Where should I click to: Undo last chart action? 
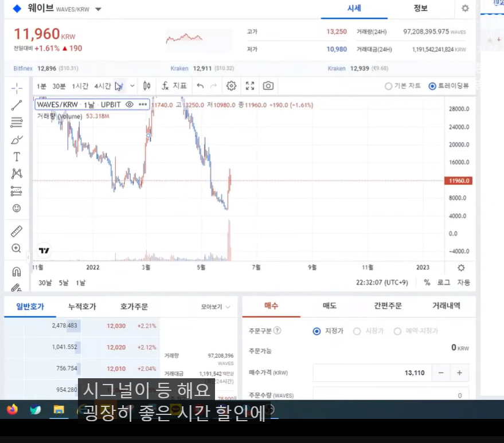click(200, 86)
